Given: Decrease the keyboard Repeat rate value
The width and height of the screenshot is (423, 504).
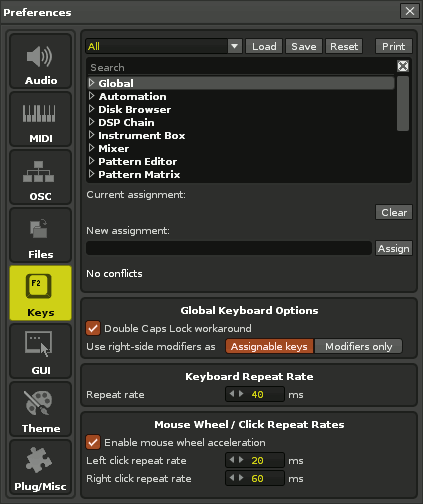Looking at the screenshot, I should tap(232, 394).
